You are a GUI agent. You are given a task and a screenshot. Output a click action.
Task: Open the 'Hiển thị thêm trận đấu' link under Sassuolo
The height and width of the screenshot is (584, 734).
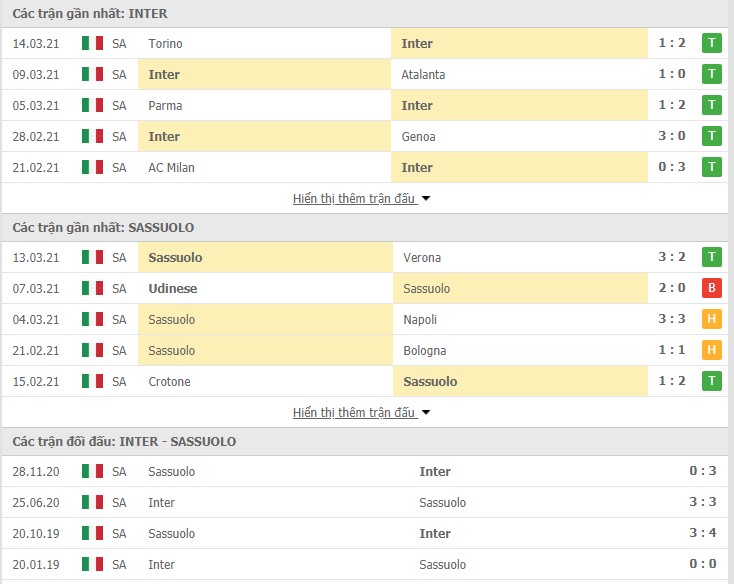(x=354, y=413)
